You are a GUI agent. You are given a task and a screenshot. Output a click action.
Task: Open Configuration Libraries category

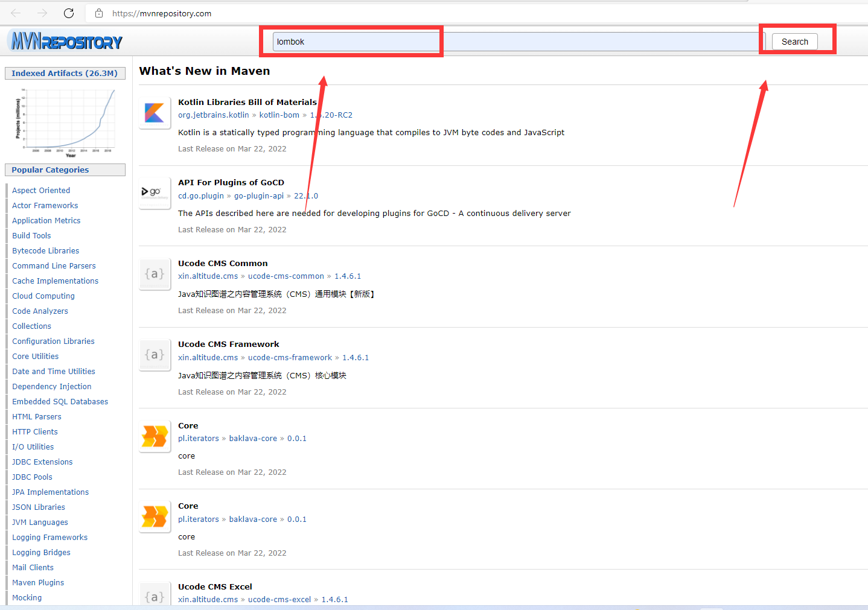coord(53,341)
